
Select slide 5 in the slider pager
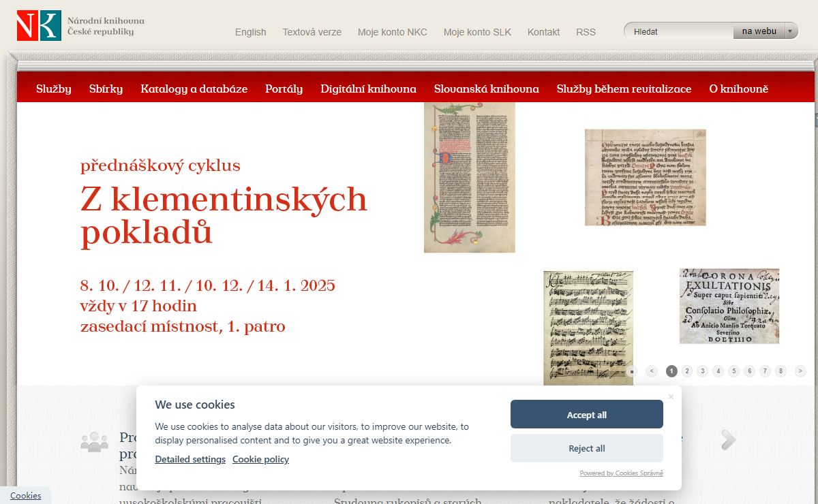734,371
